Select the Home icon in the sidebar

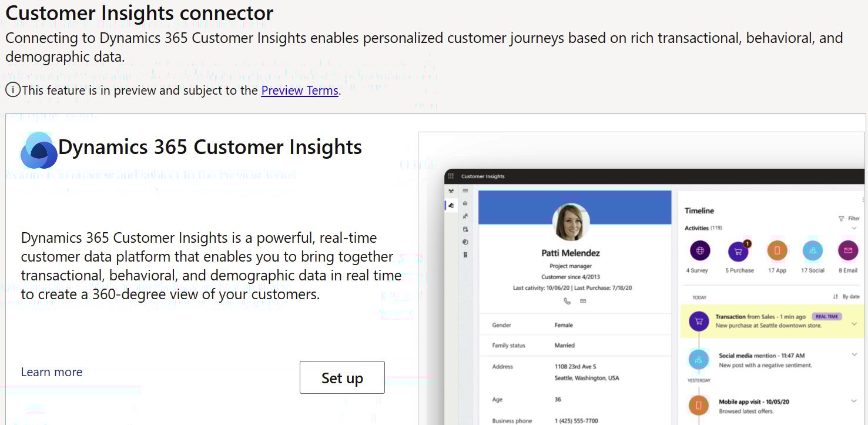[465, 203]
